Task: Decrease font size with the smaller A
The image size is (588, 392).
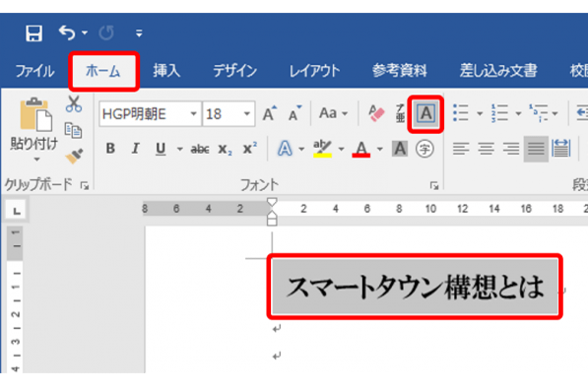Action: point(294,113)
